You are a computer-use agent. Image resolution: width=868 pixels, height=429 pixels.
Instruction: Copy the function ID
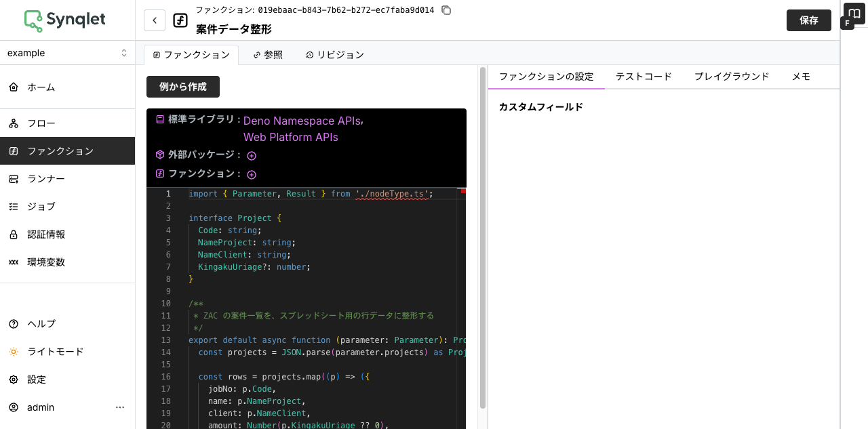(446, 10)
